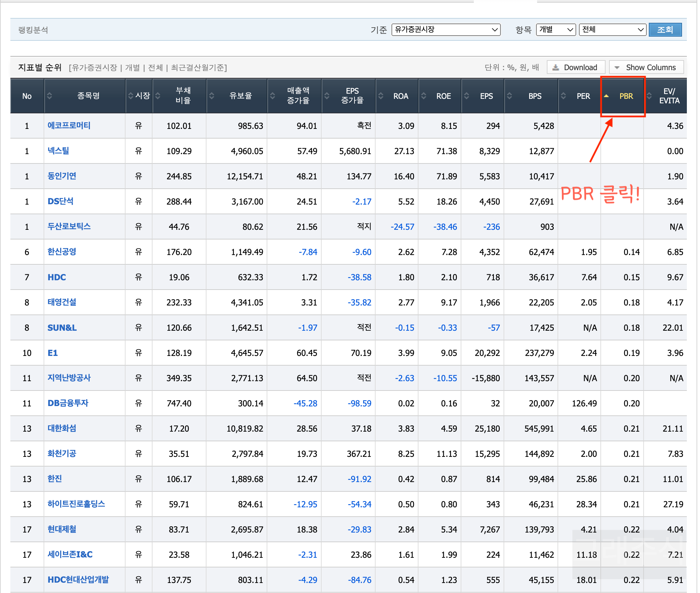Click the sort icon beside PER header

point(564,96)
